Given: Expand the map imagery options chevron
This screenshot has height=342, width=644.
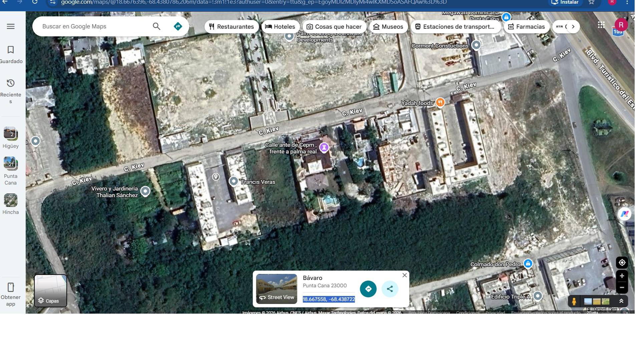Looking at the screenshot, I should tap(621, 301).
